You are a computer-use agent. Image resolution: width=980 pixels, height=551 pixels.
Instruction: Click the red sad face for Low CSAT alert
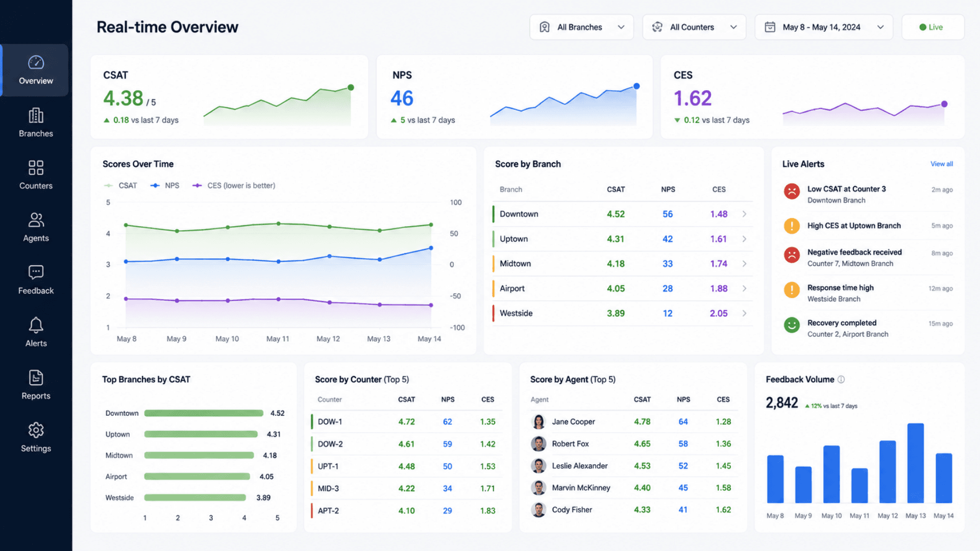coord(792,191)
